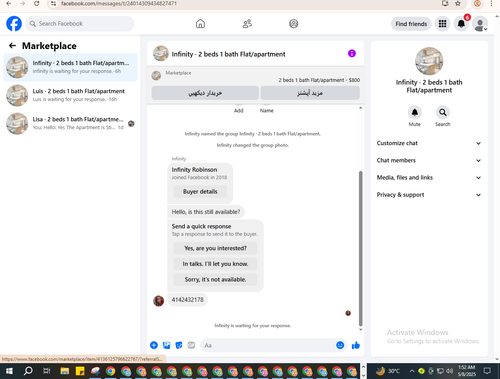Open the Facebook menu grid icon
Screen dimensions: 500x379
pyautogui.click(x=442, y=24)
